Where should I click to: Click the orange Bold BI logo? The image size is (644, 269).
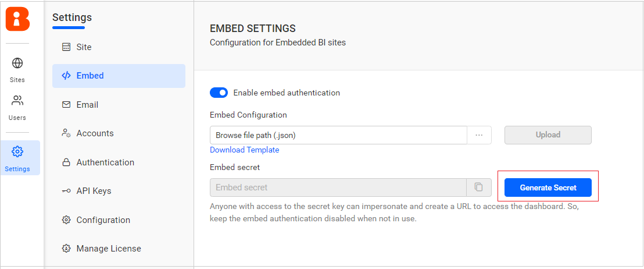click(x=17, y=18)
